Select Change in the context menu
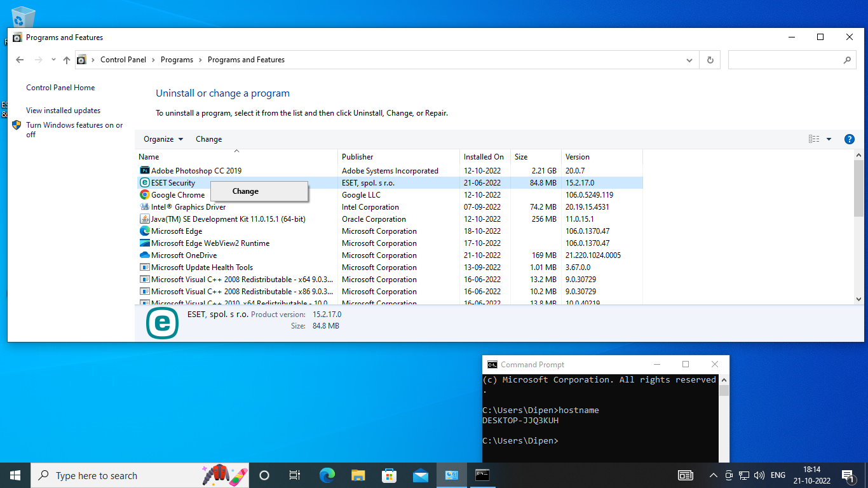 (x=259, y=191)
